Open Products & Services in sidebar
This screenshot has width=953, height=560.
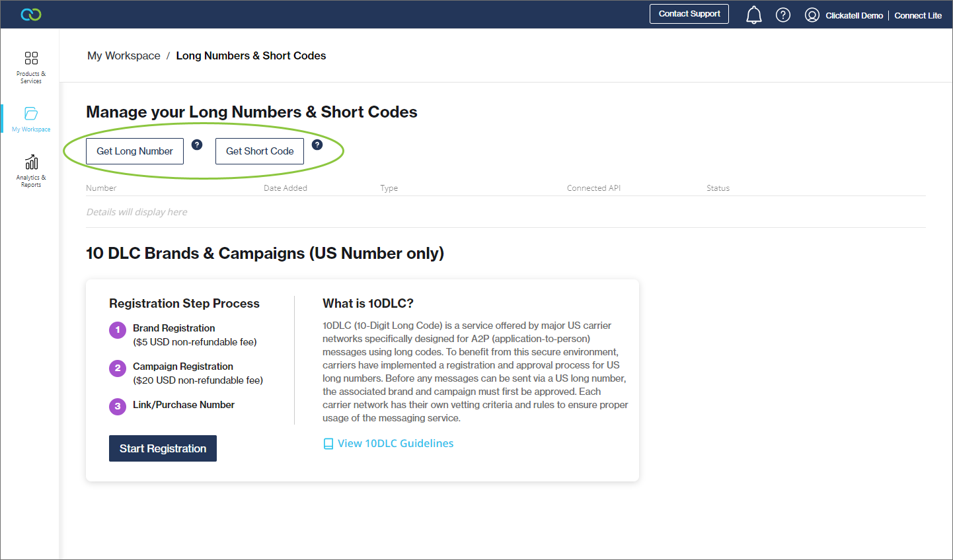coord(31,67)
